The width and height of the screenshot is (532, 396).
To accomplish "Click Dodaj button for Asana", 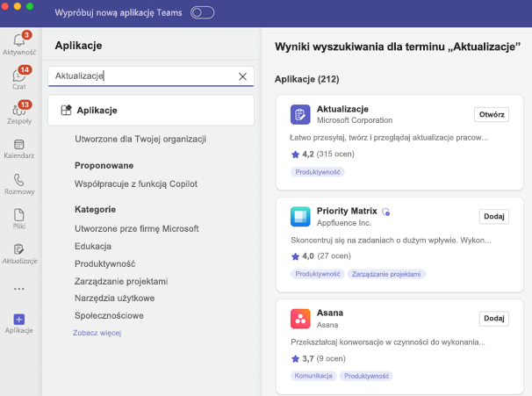I will pyautogui.click(x=494, y=319).
